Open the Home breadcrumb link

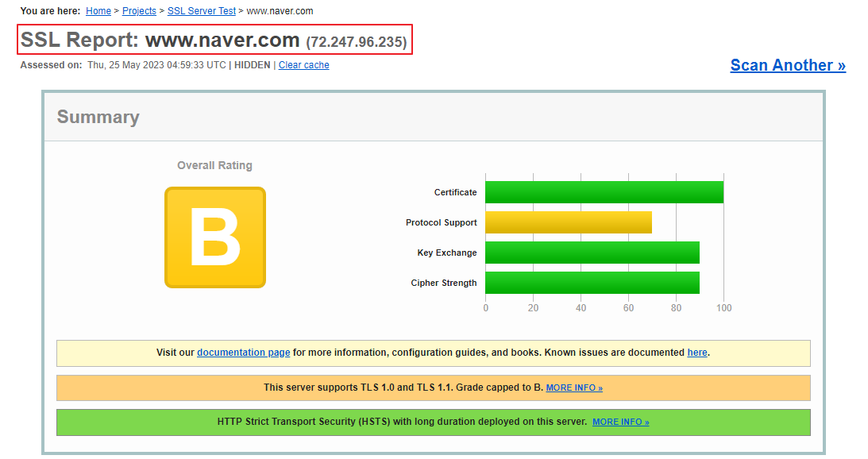(x=98, y=11)
